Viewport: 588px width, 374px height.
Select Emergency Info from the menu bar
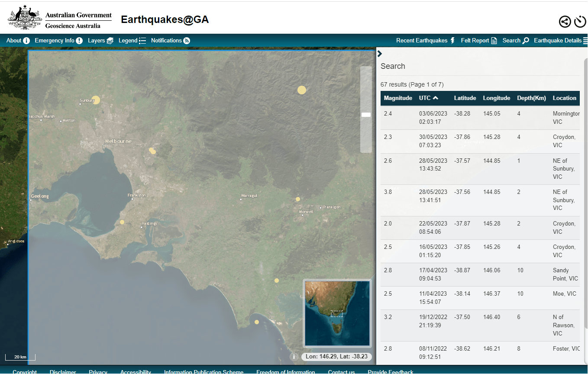(55, 40)
